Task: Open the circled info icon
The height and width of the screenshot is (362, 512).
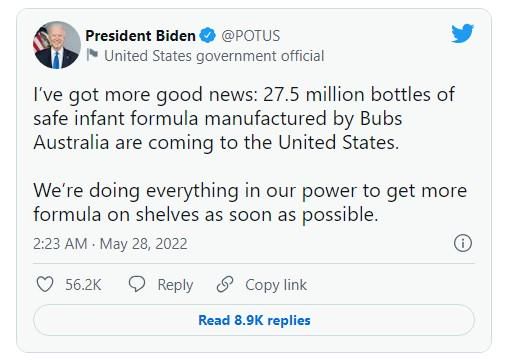Action: pos(463,243)
